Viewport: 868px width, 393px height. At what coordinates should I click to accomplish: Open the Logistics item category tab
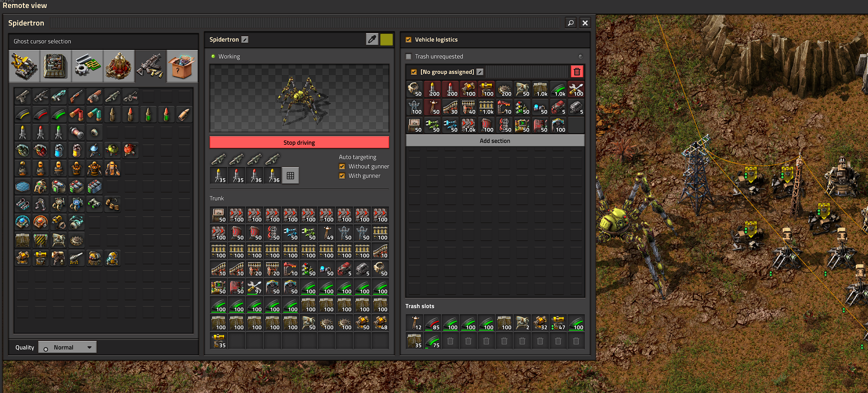24,66
